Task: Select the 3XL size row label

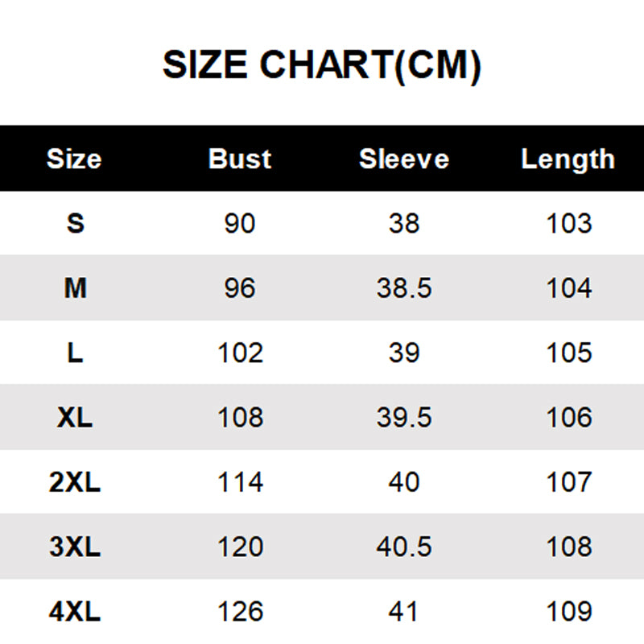Action: (75, 547)
